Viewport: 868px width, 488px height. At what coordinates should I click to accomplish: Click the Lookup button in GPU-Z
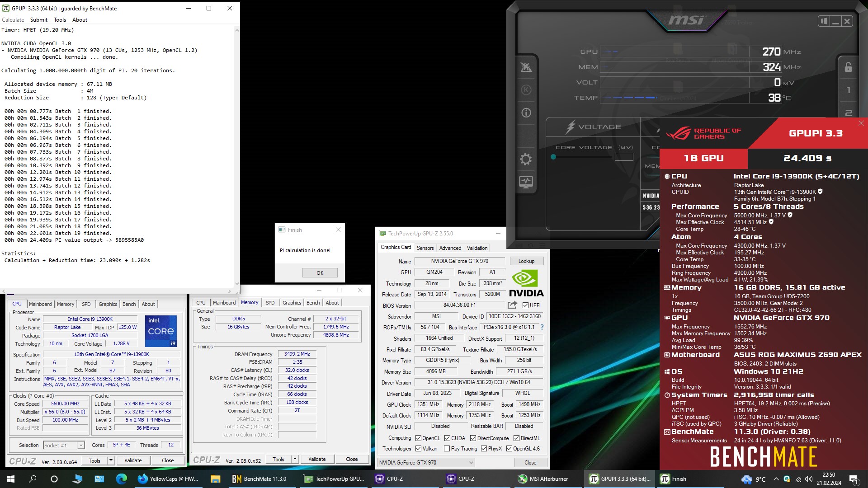click(x=526, y=261)
